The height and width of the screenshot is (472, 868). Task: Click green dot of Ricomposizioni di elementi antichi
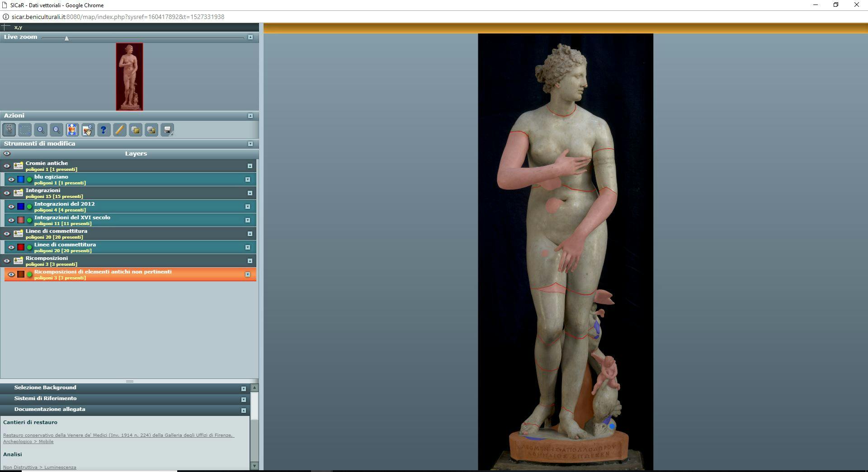point(29,274)
